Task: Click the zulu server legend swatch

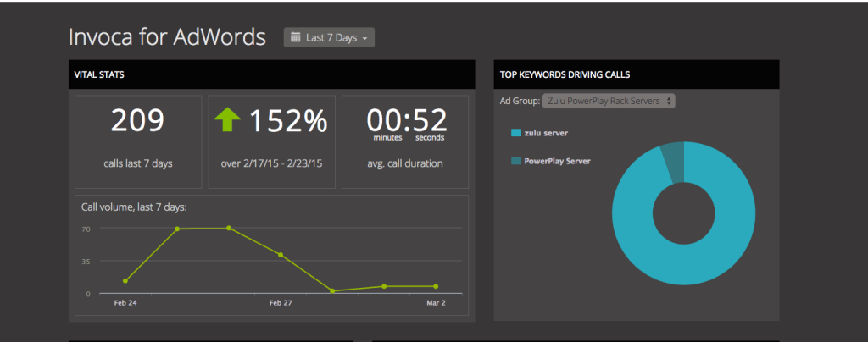Action: (516, 133)
